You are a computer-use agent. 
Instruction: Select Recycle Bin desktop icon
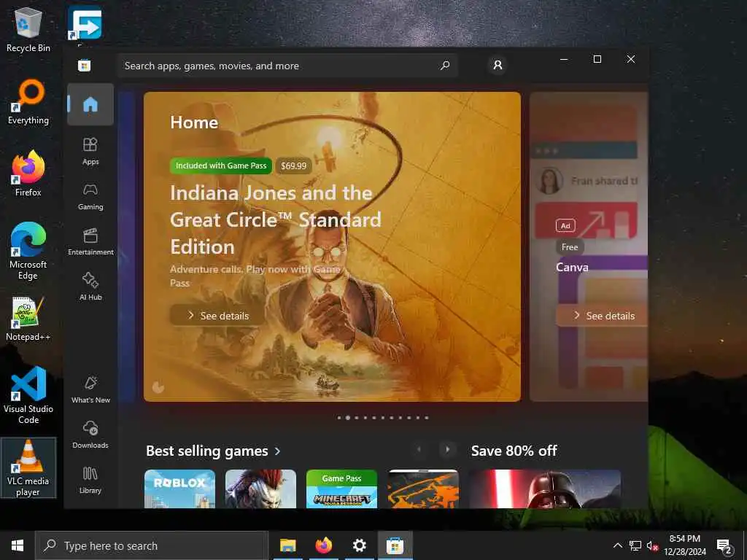point(28,29)
